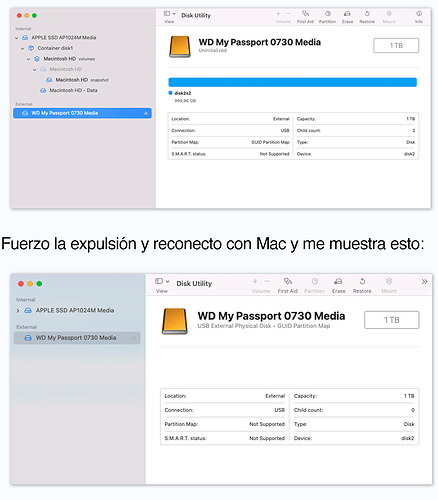
Task: Select WD My Passport 0730 Media in top sidebar
Action: point(82,113)
